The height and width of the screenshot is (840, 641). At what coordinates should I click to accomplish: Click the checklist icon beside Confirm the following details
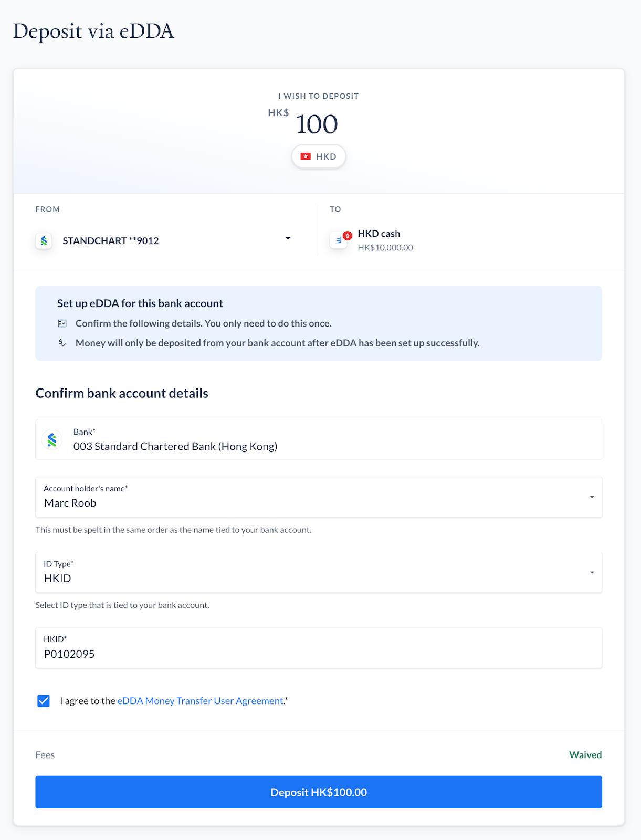coord(62,323)
